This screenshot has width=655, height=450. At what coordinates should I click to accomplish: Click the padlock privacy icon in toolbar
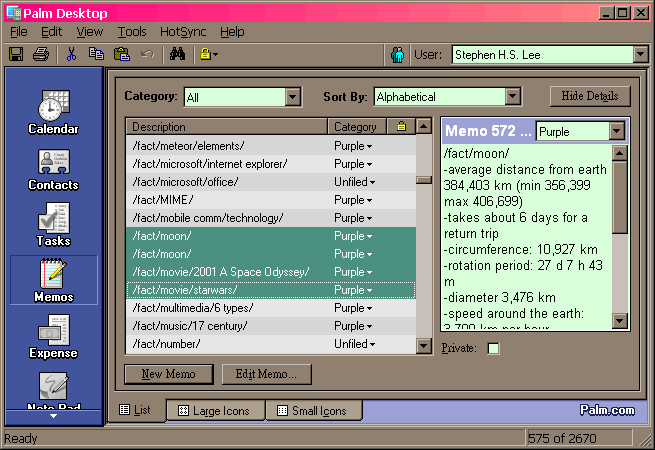[x=208, y=54]
